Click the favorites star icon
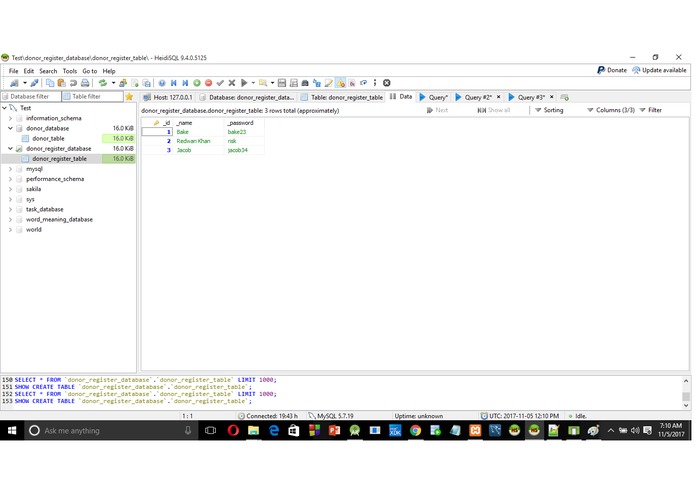The width and height of the screenshot is (695, 494). point(129,97)
